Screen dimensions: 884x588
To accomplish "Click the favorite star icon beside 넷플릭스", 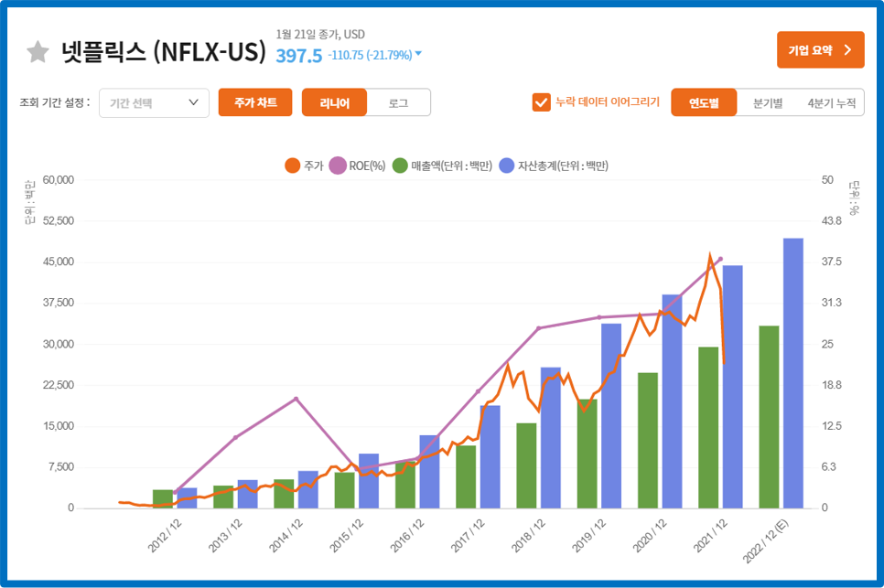I will point(38,52).
